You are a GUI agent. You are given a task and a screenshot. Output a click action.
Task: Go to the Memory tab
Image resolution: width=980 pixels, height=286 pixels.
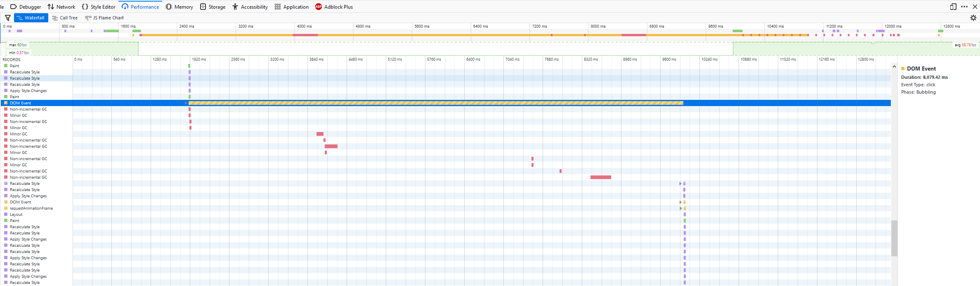(x=179, y=7)
